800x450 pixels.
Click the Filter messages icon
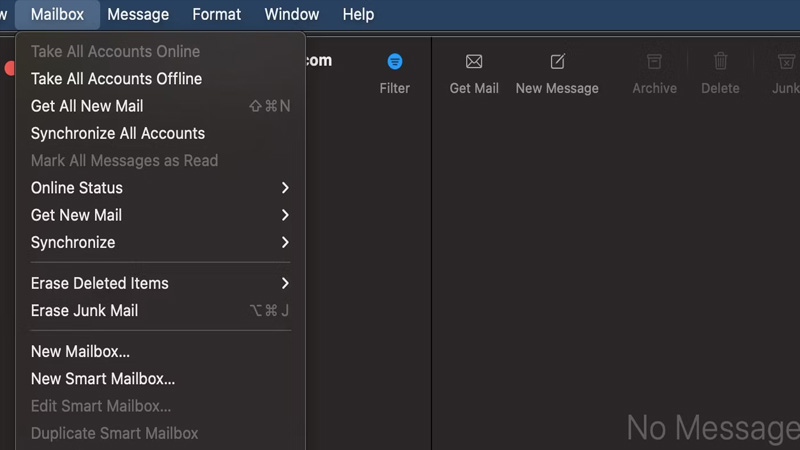pyautogui.click(x=394, y=62)
